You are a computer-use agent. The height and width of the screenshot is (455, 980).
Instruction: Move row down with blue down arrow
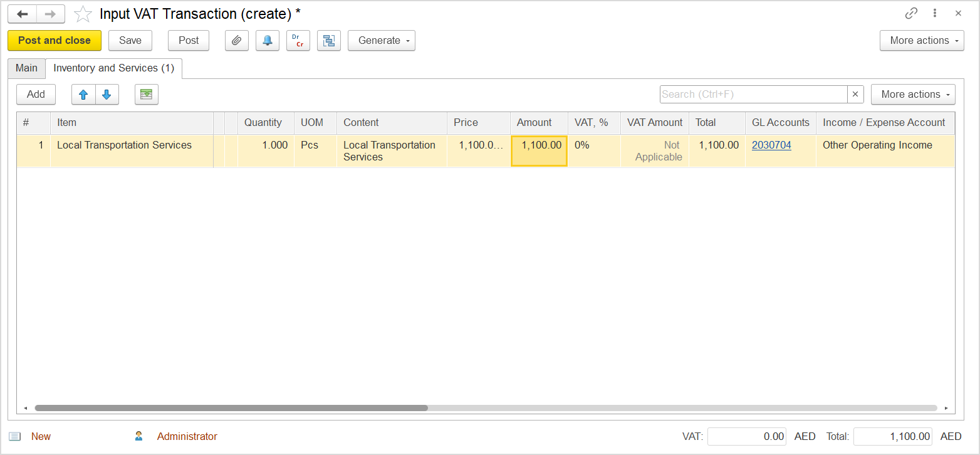pyautogui.click(x=107, y=95)
